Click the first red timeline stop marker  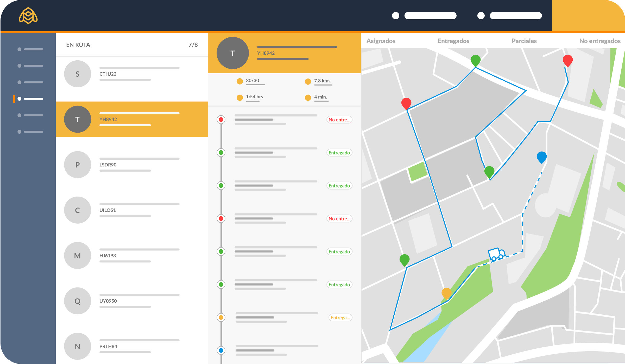(221, 120)
